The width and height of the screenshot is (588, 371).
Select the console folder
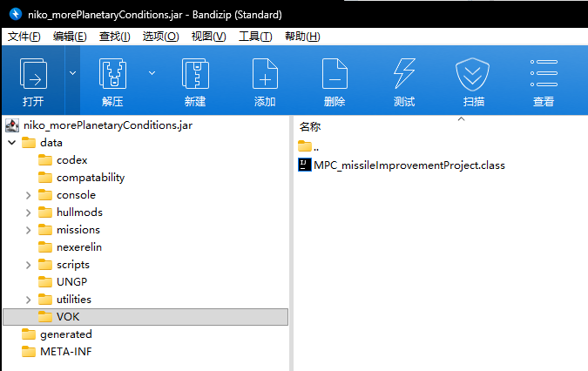[76, 195]
